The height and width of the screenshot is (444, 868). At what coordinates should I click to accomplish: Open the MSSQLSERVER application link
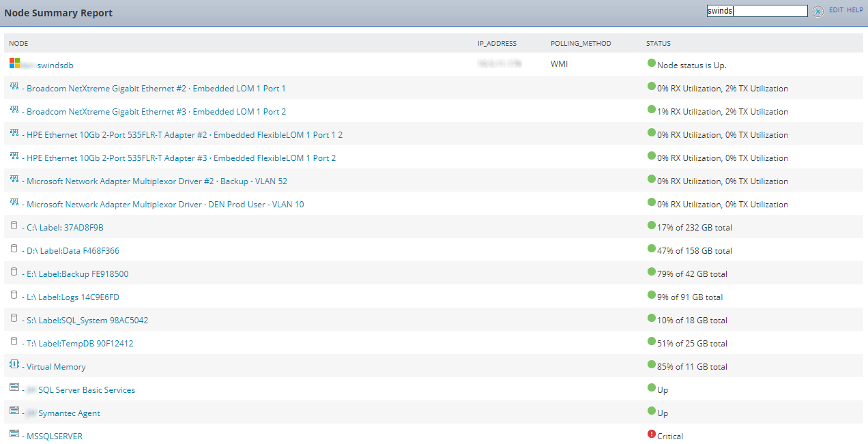(55, 436)
